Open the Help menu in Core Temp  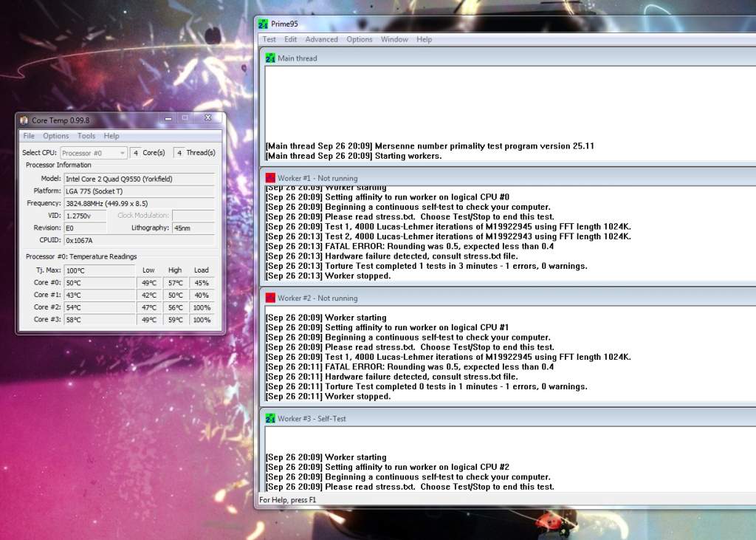point(111,136)
